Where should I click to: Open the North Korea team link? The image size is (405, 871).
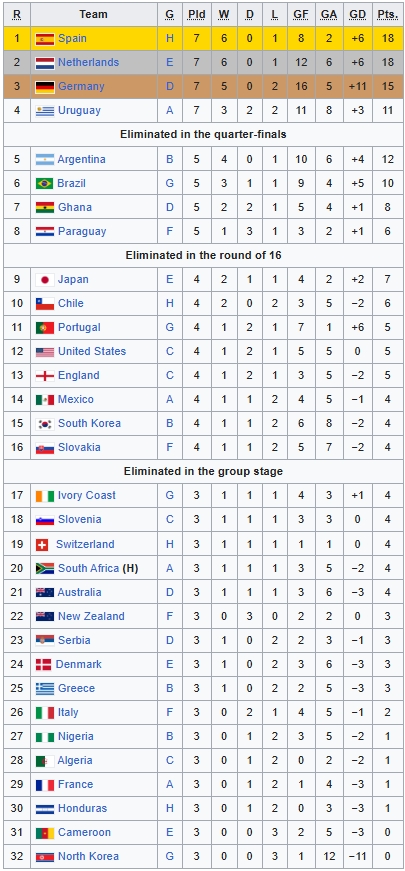[88, 856]
